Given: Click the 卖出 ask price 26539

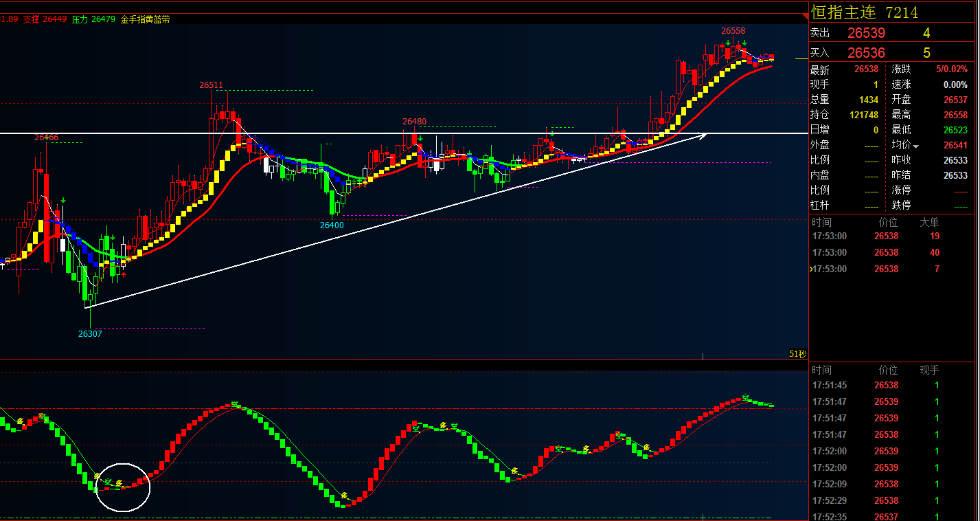Looking at the screenshot, I should (x=866, y=33).
